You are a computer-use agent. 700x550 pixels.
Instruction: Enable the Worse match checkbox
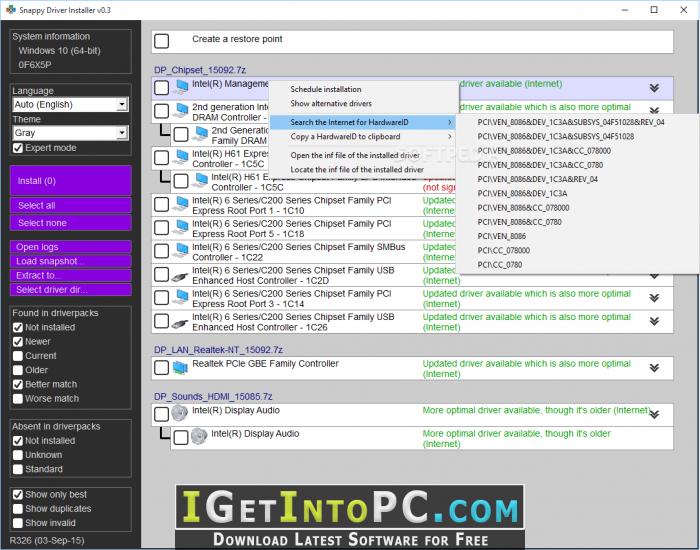point(18,399)
